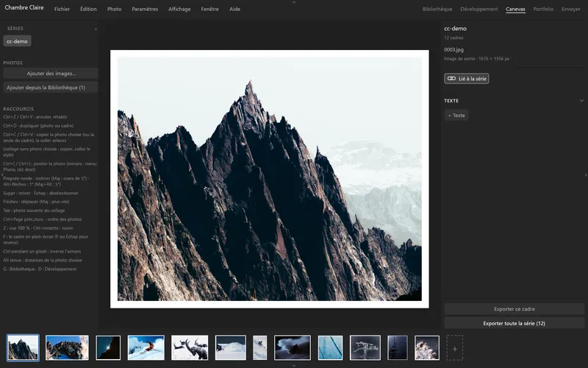The image size is (588, 368).
Task: Add a new frame with dashed plus box
Action: (454, 348)
